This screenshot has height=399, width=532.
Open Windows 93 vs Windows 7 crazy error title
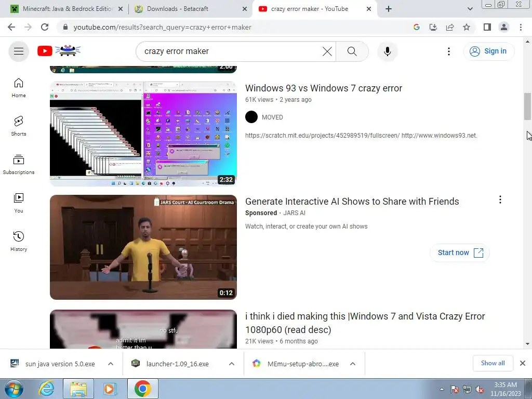tap(324, 88)
